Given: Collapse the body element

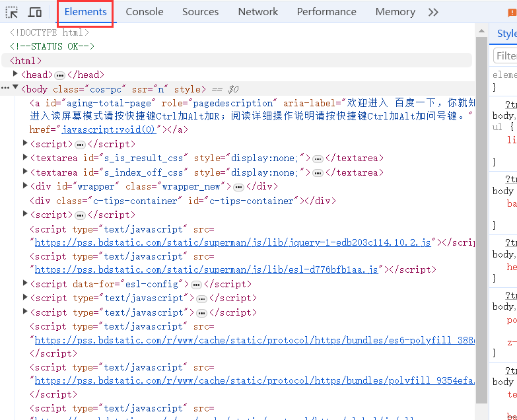Looking at the screenshot, I should (15, 87).
